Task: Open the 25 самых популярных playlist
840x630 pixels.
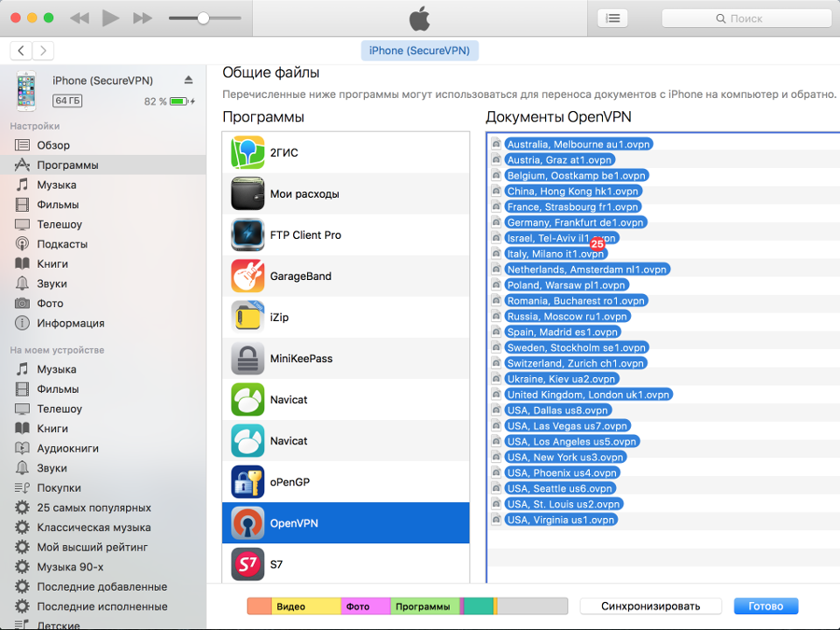Action: pos(103,507)
